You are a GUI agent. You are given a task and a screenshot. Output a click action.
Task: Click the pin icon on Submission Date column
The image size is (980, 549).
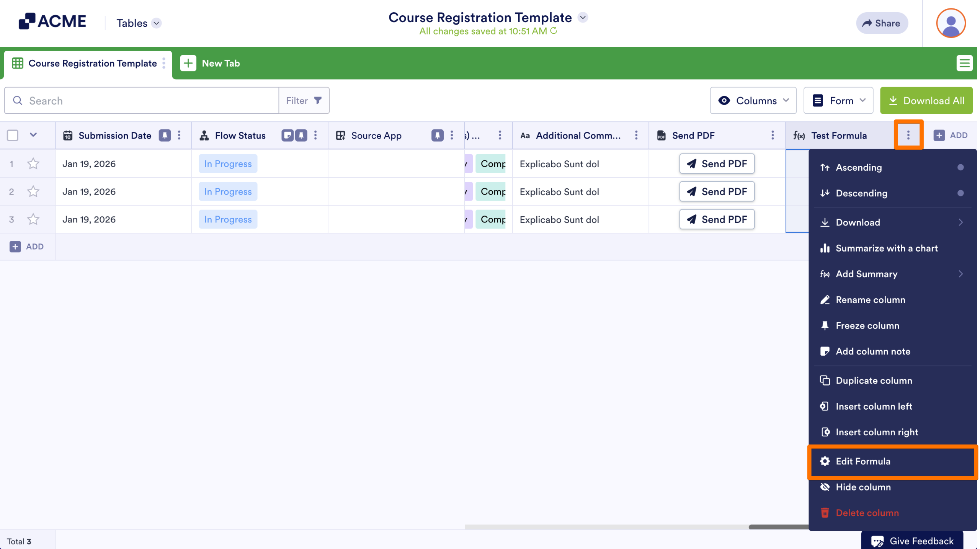click(x=165, y=135)
